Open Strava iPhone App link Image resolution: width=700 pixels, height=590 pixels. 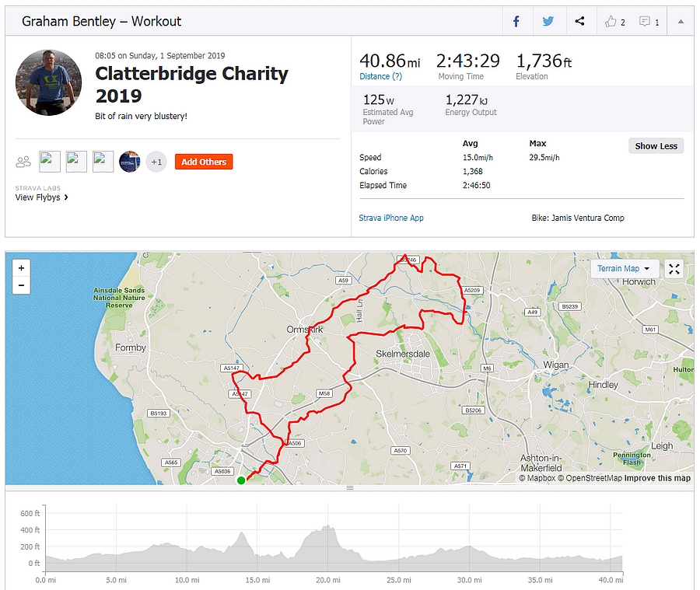point(391,218)
